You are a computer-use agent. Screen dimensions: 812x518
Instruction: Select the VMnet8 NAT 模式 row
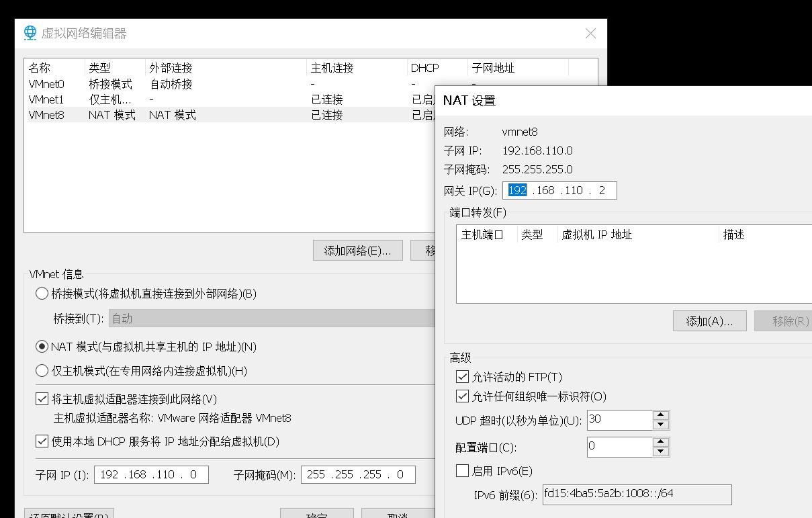(230, 115)
